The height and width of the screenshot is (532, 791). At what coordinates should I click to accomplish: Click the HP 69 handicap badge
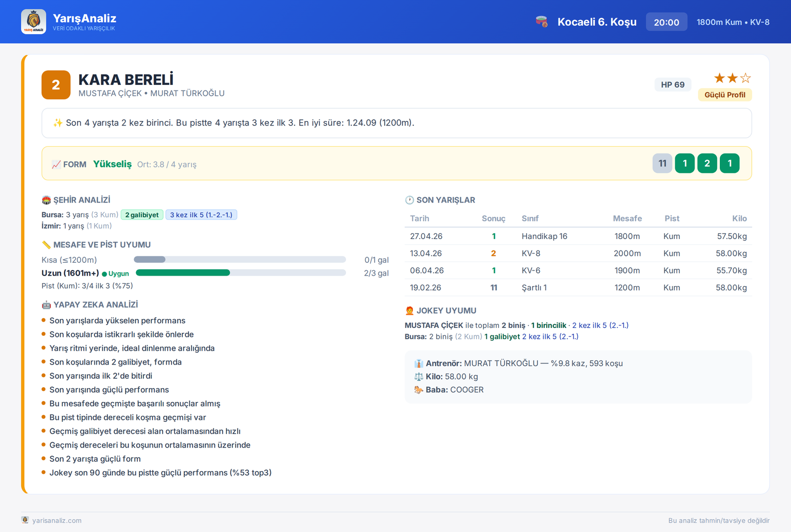click(x=673, y=84)
